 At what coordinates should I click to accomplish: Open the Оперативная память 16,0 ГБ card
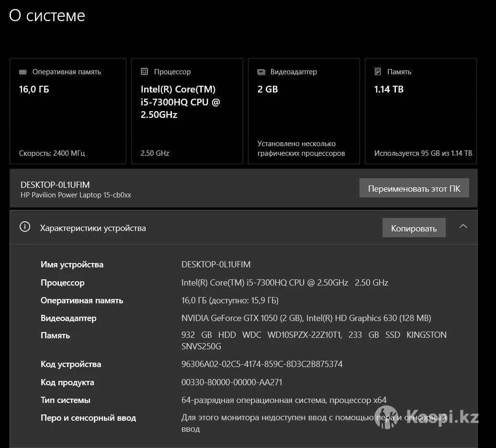pos(68,111)
